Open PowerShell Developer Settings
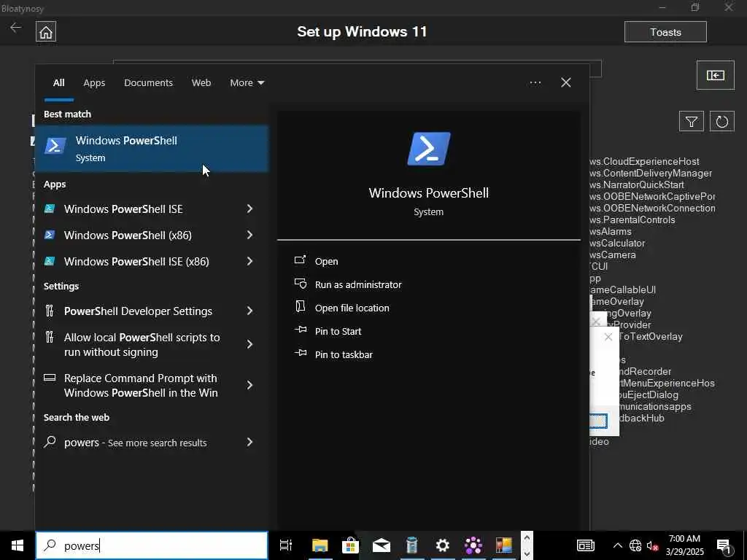Image resolution: width=747 pixels, height=560 pixels. (x=138, y=311)
